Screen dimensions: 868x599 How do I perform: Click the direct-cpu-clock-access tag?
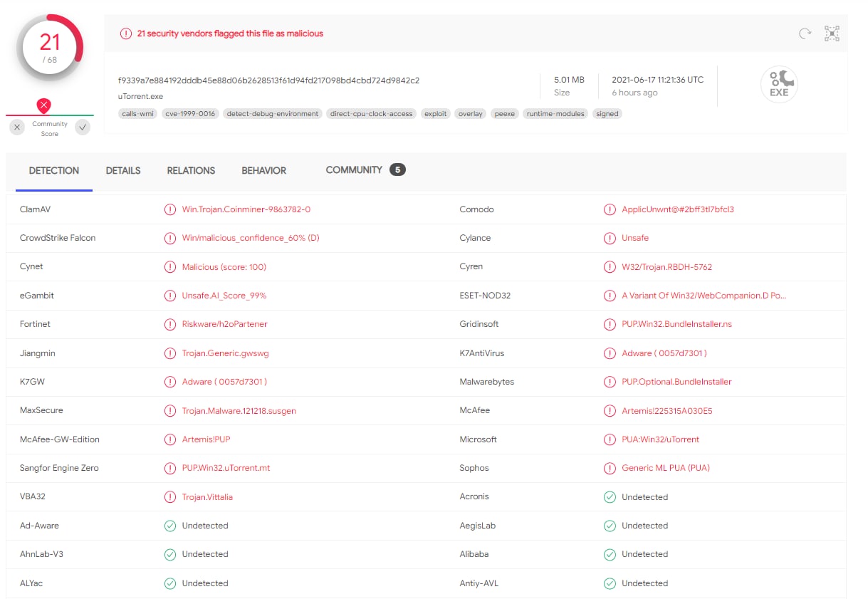(372, 114)
